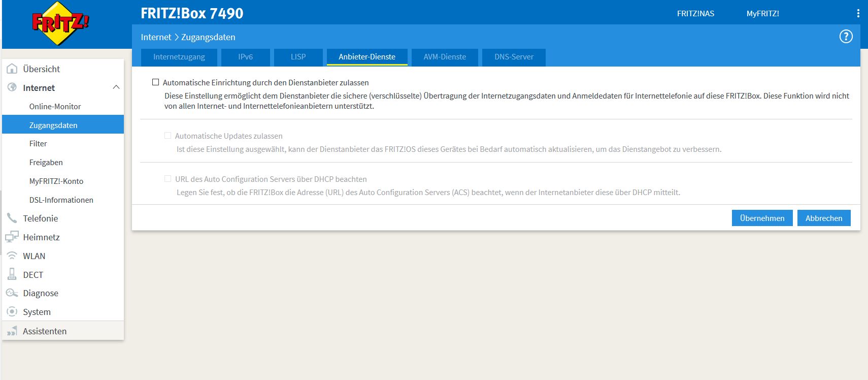
Task: Switch to the DNS-Server tab
Action: point(514,57)
